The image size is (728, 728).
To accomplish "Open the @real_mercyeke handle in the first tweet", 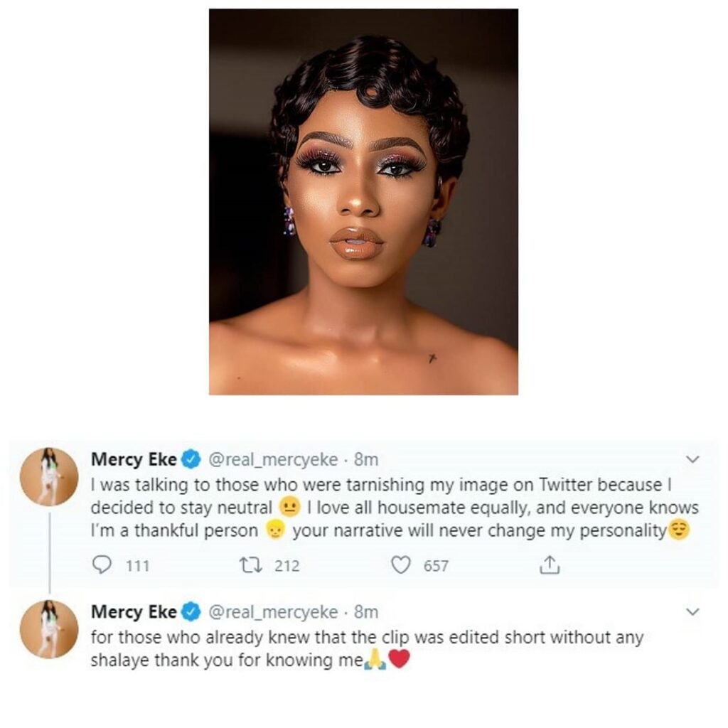I will (272, 460).
